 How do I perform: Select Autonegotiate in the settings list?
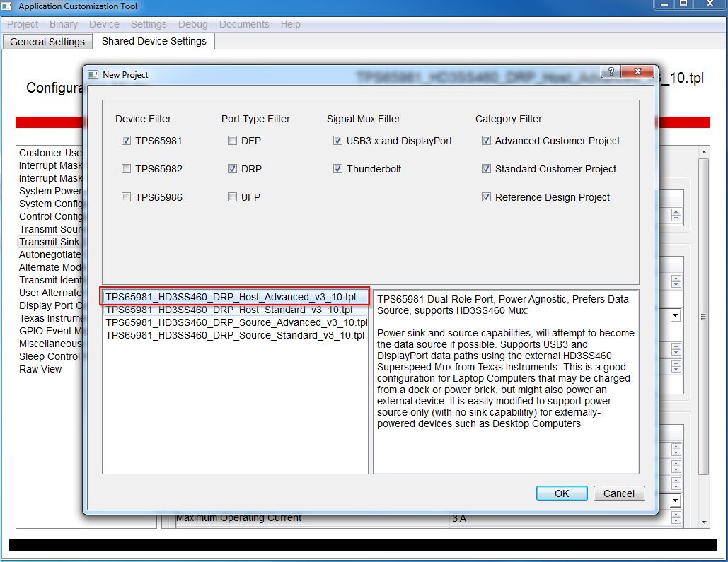pyautogui.click(x=50, y=254)
